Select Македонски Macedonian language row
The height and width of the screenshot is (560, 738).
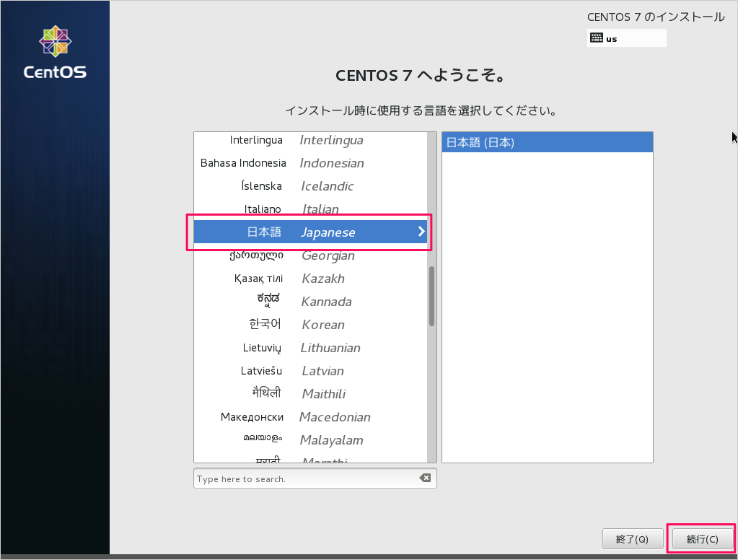tap(311, 417)
